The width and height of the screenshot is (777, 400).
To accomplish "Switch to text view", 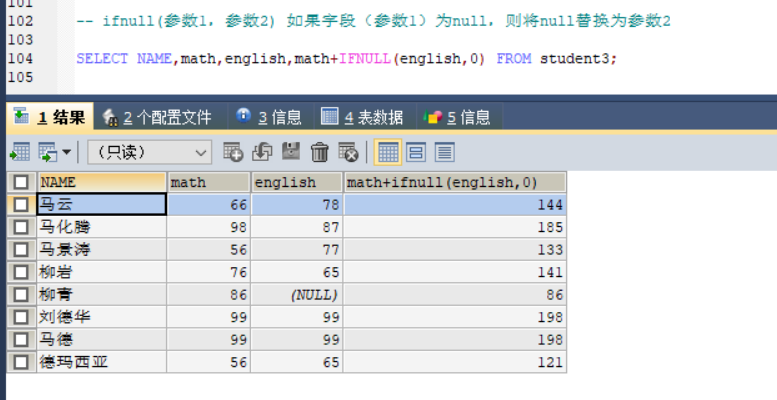I will click(444, 152).
